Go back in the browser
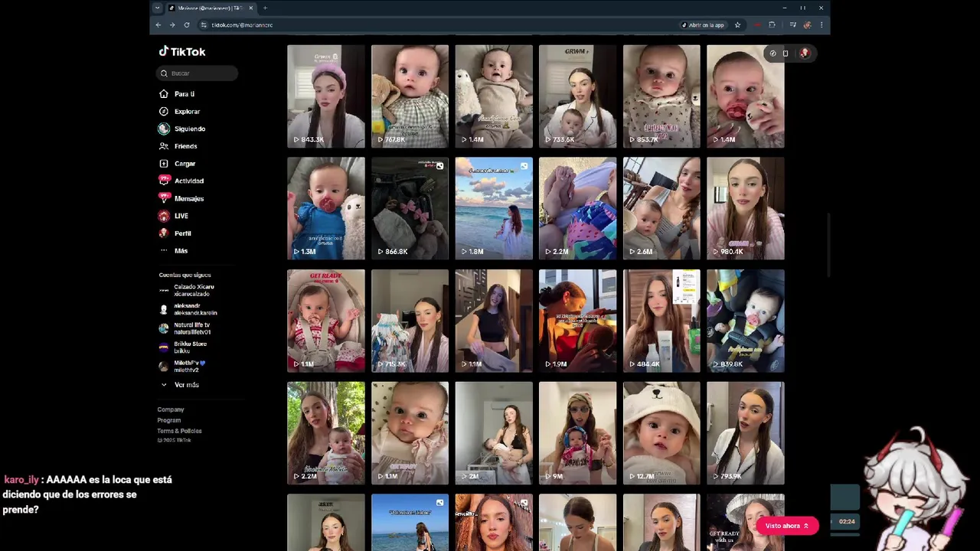 (x=158, y=25)
